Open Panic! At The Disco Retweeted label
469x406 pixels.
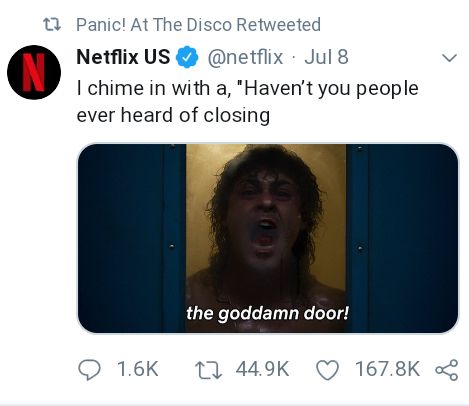click(198, 25)
